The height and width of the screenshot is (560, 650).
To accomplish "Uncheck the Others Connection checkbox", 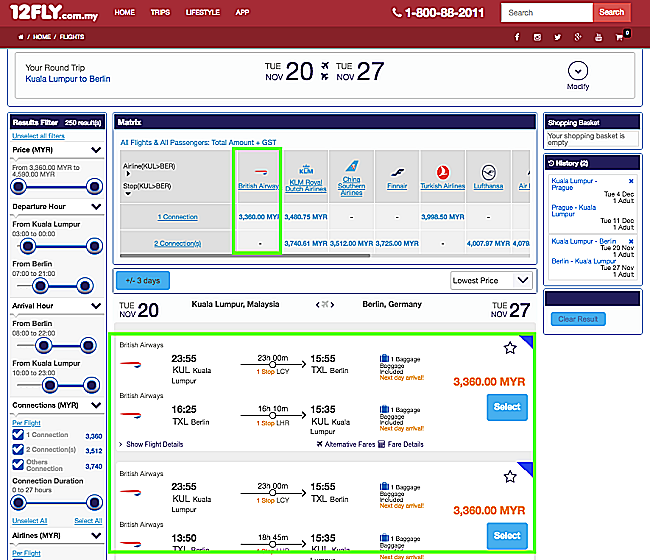I will (18, 465).
